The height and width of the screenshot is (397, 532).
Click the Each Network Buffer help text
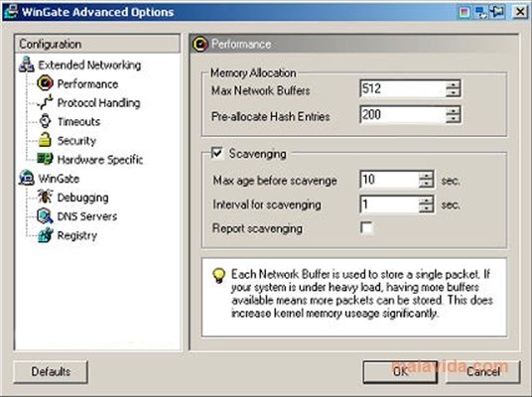(x=361, y=294)
